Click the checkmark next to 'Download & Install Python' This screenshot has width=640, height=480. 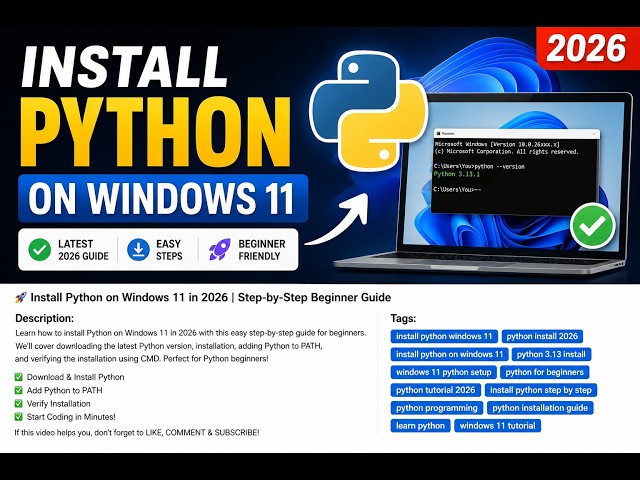tap(18, 377)
